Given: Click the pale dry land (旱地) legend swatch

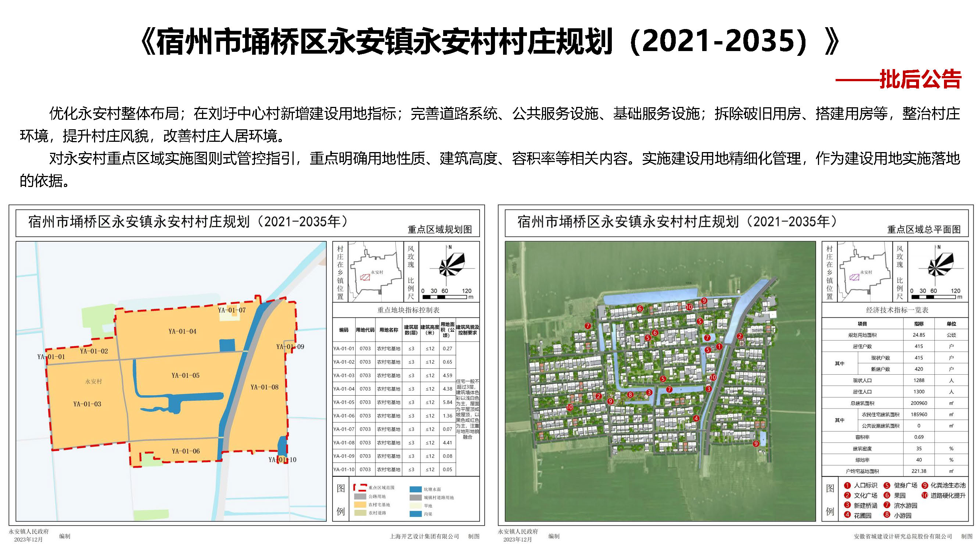Looking at the screenshot, I should (416, 506).
